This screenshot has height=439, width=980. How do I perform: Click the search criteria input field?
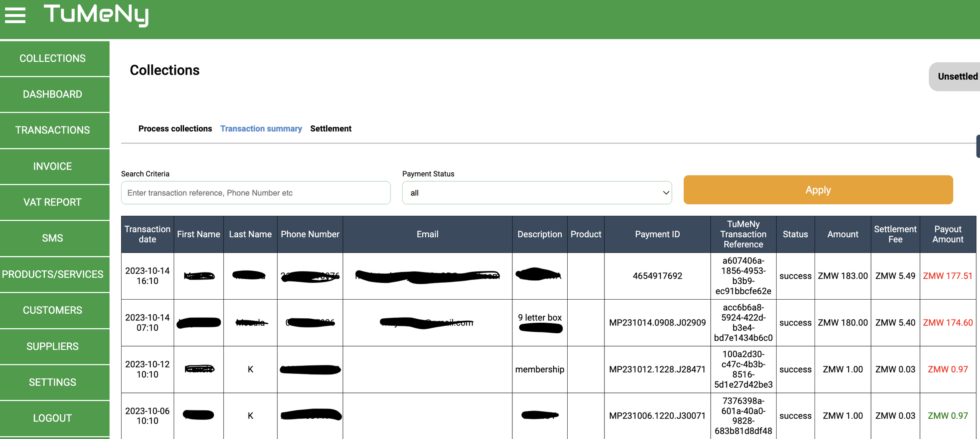tap(256, 193)
